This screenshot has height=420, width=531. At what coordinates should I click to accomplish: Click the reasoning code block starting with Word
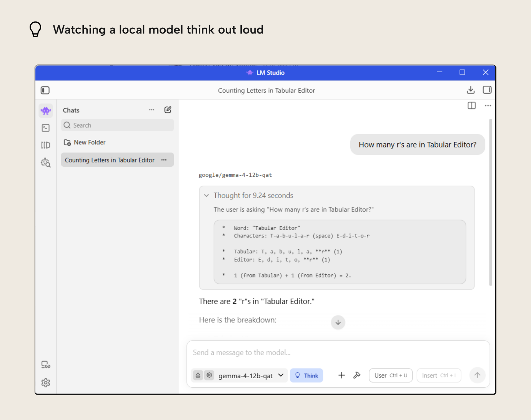(x=340, y=252)
